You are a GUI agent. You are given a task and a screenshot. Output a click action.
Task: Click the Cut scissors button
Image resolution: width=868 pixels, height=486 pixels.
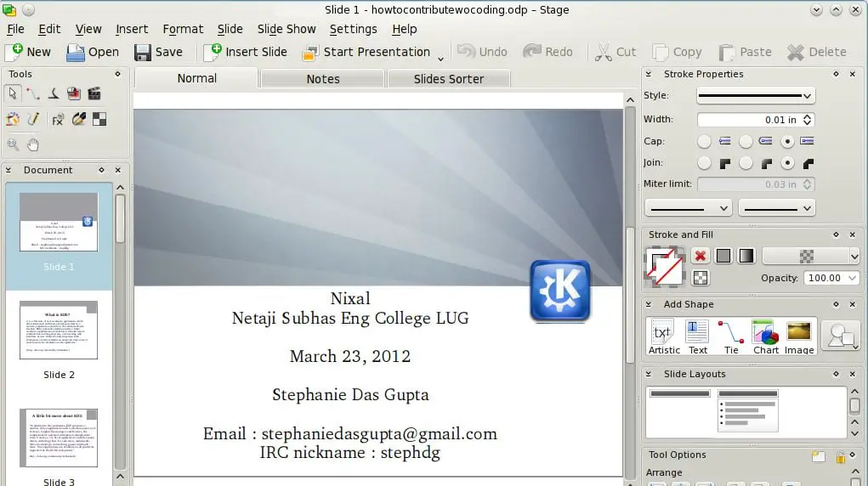pos(615,52)
